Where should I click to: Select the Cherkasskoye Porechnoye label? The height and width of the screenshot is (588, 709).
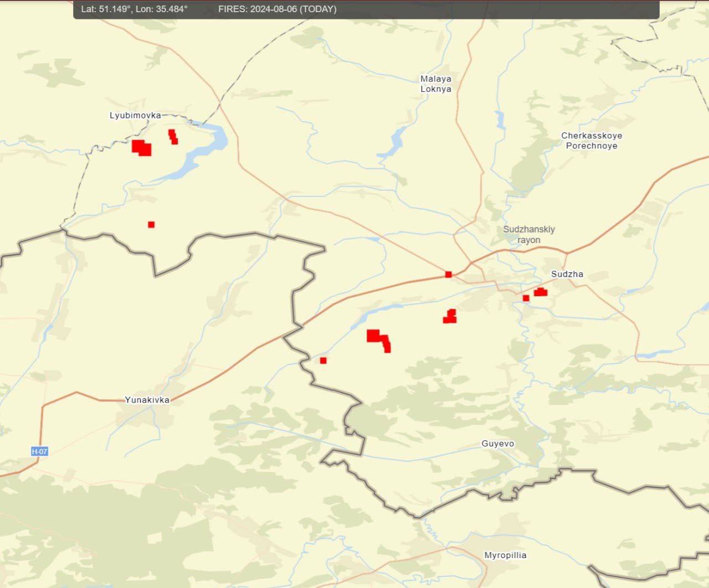point(591,141)
